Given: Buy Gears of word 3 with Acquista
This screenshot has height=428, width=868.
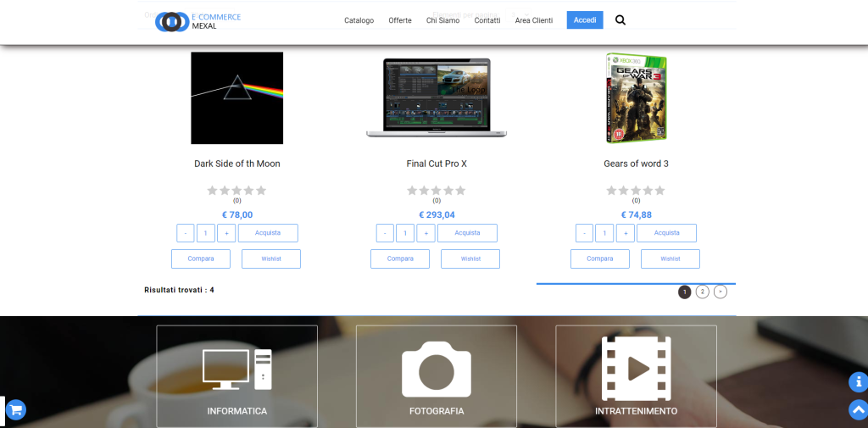Looking at the screenshot, I should (666, 233).
